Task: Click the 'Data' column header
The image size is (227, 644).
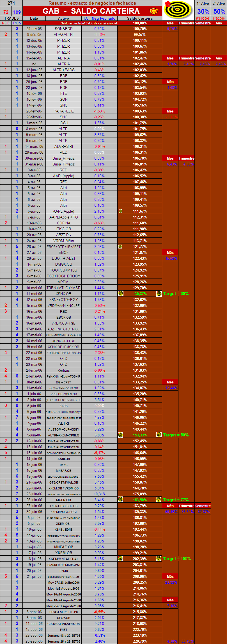Action: tap(34, 18)
